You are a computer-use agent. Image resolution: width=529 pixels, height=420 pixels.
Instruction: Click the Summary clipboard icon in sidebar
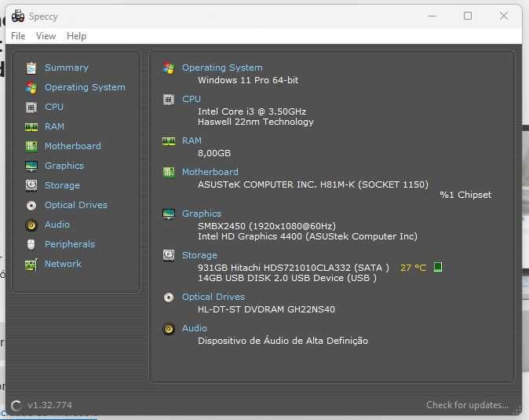pyautogui.click(x=31, y=68)
